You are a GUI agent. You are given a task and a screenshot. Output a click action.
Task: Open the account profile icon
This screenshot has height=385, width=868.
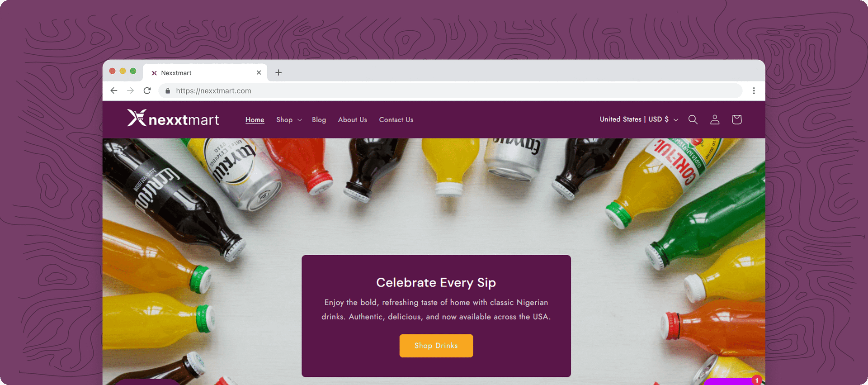[x=715, y=119]
